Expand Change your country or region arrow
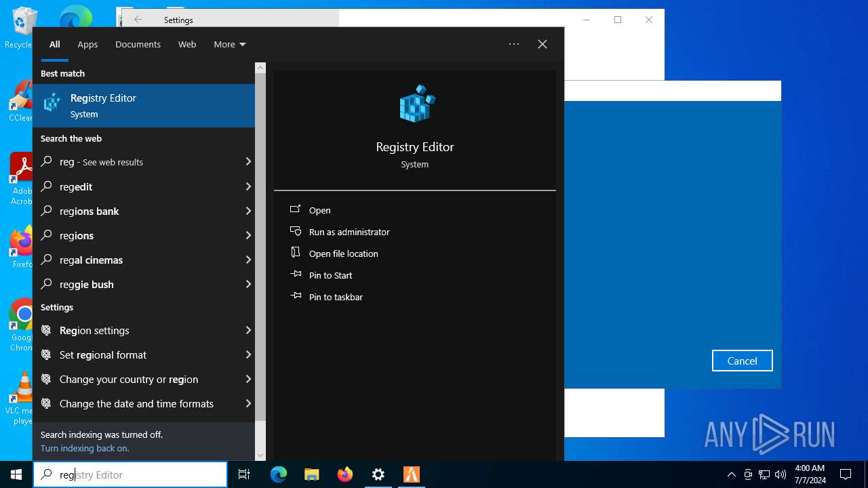This screenshot has width=868, height=488. pos(248,379)
